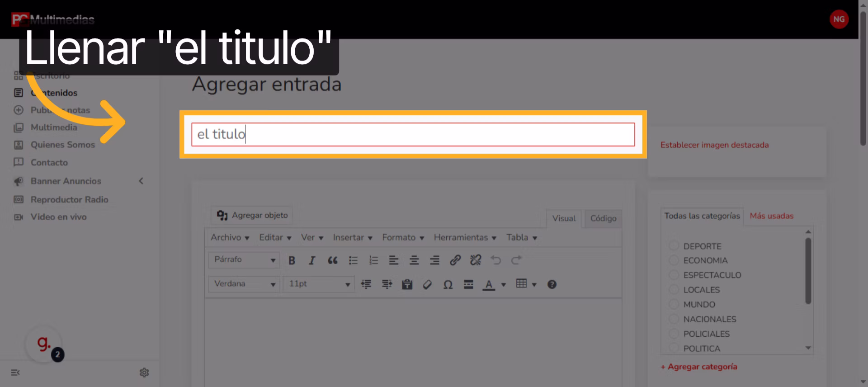
Task: Click the paste as text clipboard icon
Action: 407,285
